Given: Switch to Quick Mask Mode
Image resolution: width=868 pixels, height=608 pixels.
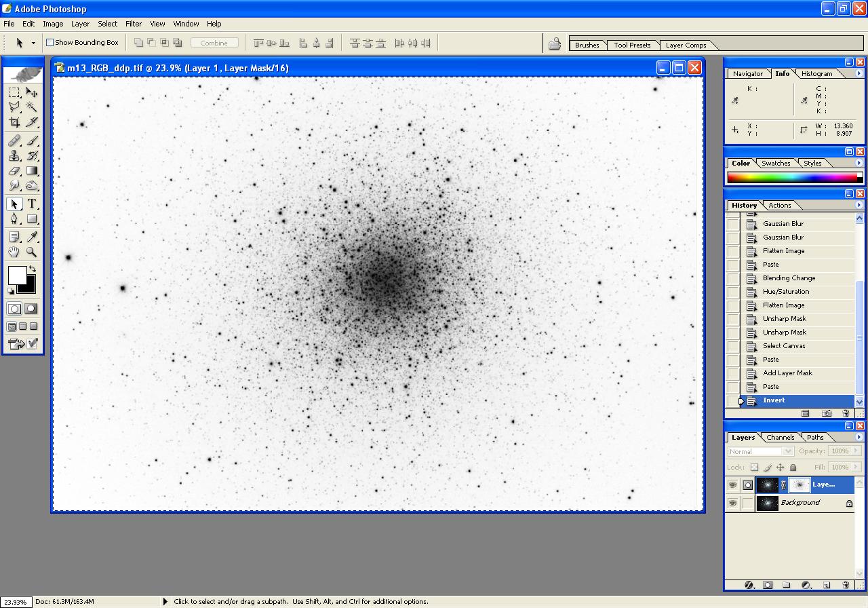Looking at the screenshot, I should tap(32, 309).
